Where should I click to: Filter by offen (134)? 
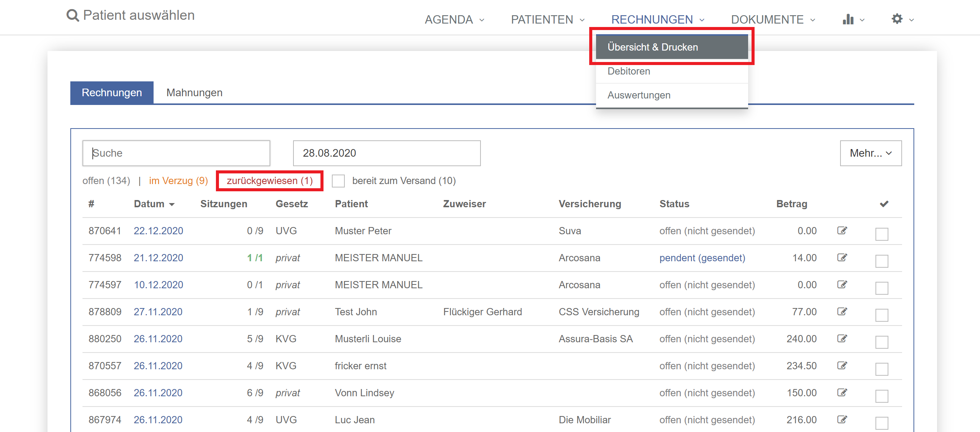coord(106,181)
